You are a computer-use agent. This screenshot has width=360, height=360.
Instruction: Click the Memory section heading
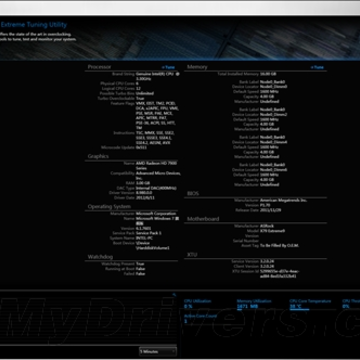click(197, 67)
